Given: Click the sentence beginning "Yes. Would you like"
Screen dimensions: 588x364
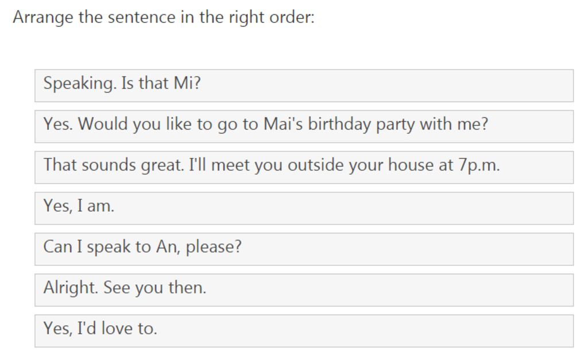Looking at the screenshot, I should tap(304, 126).
